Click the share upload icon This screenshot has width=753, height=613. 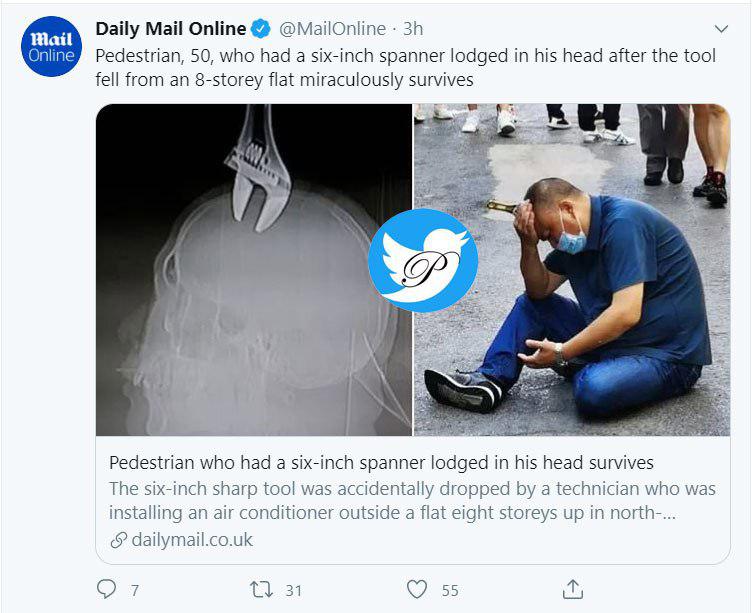573,588
